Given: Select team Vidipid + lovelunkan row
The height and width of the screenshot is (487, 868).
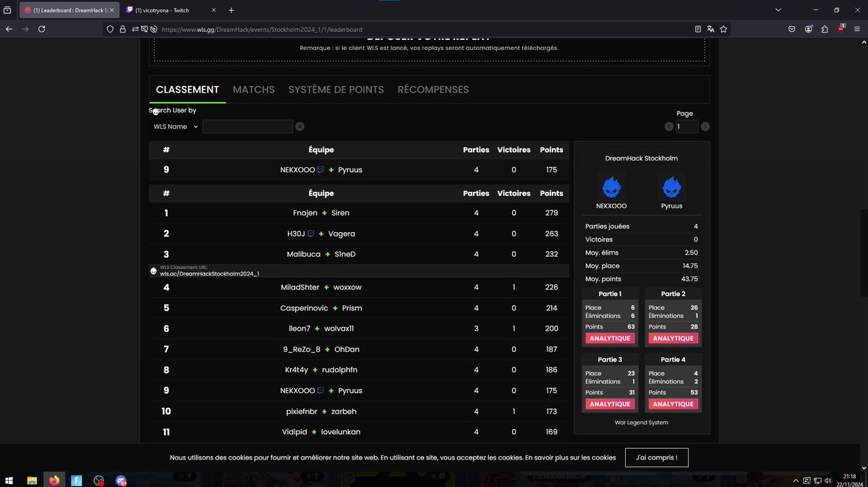Looking at the screenshot, I should pyautogui.click(x=359, y=432).
